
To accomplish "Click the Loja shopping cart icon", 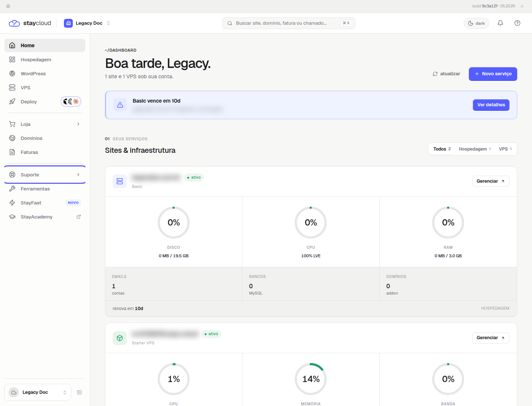I will coord(12,124).
